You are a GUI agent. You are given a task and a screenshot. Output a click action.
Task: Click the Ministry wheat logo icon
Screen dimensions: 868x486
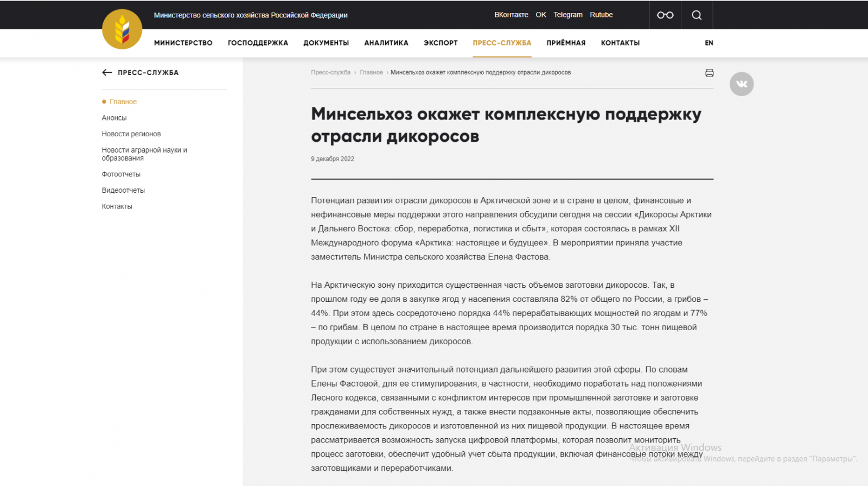(x=122, y=29)
